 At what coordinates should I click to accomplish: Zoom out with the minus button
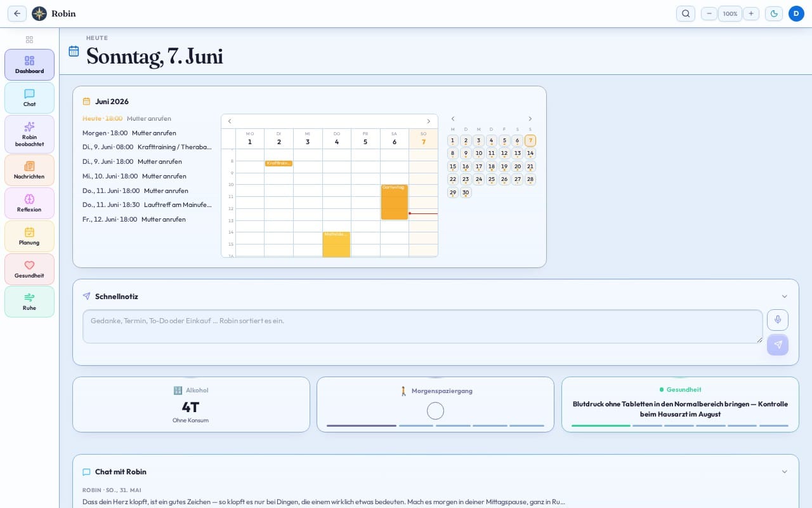pos(709,13)
